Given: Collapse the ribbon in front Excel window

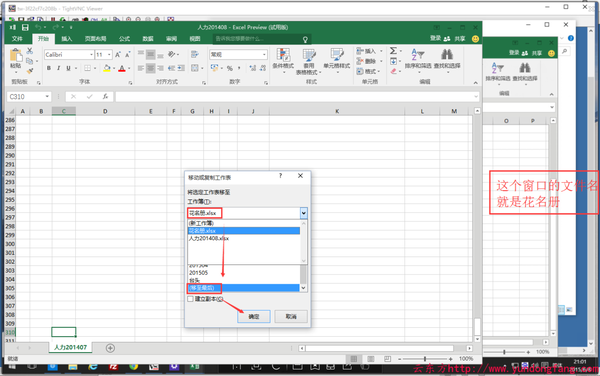Looking at the screenshot, I should [475, 83].
